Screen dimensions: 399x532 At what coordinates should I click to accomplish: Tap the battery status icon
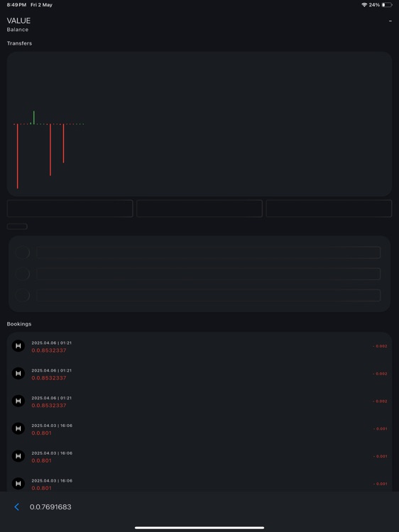(387, 5)
